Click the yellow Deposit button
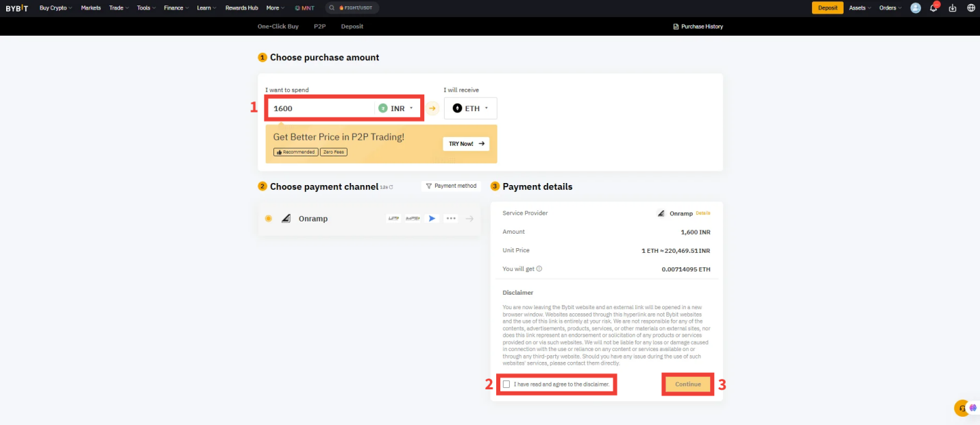The height and width of the screenshot is (425, 980). 827,8
